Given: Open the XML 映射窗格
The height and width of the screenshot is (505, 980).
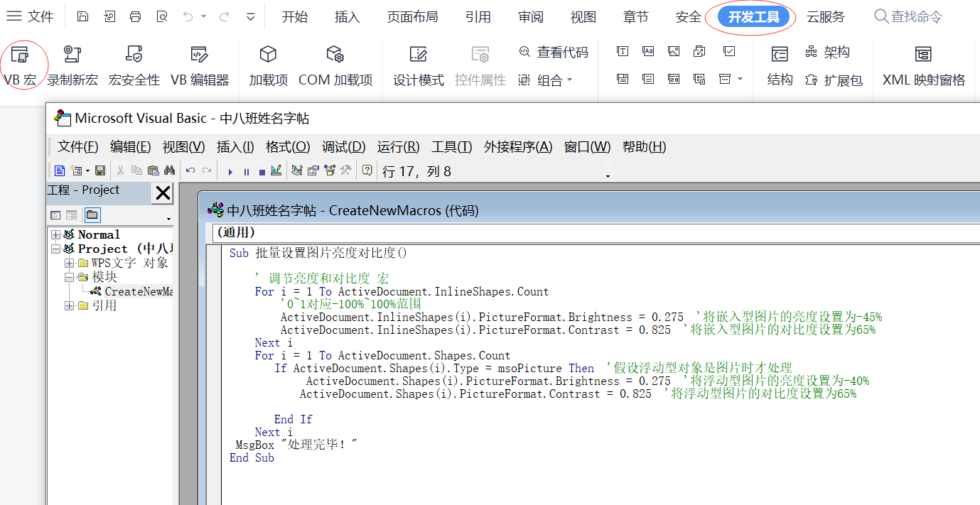Looking at the screenshot, I should pyautogui.click(x=924, y=63).
